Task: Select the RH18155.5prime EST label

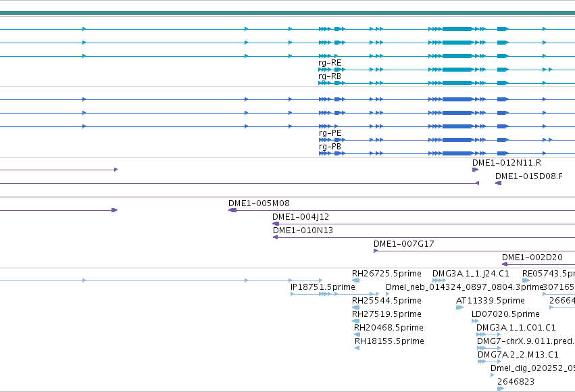Action: point(389,341)
